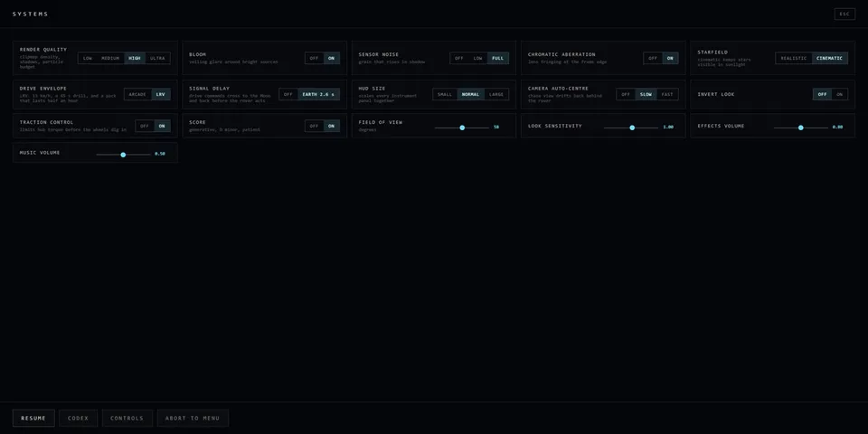Image resolution: width=868 pixels, height=434 pixels.
Task: Set Invert Look to OFF
Action: 822,94
